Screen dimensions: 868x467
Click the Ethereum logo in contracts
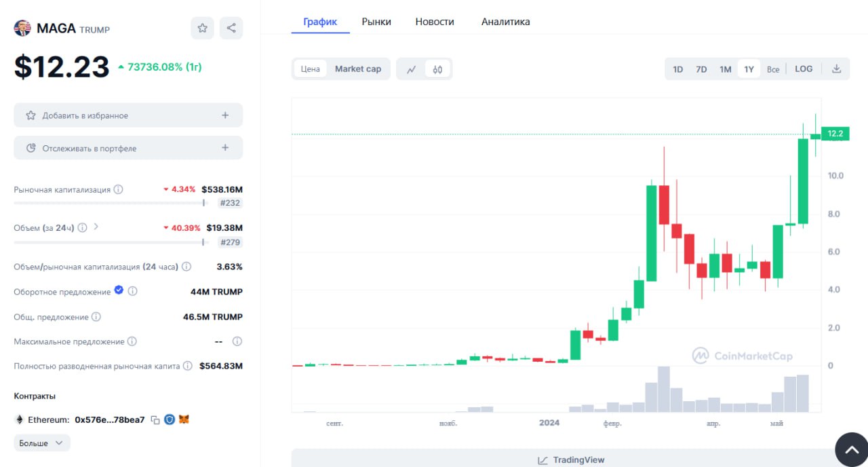click(20, 419)
